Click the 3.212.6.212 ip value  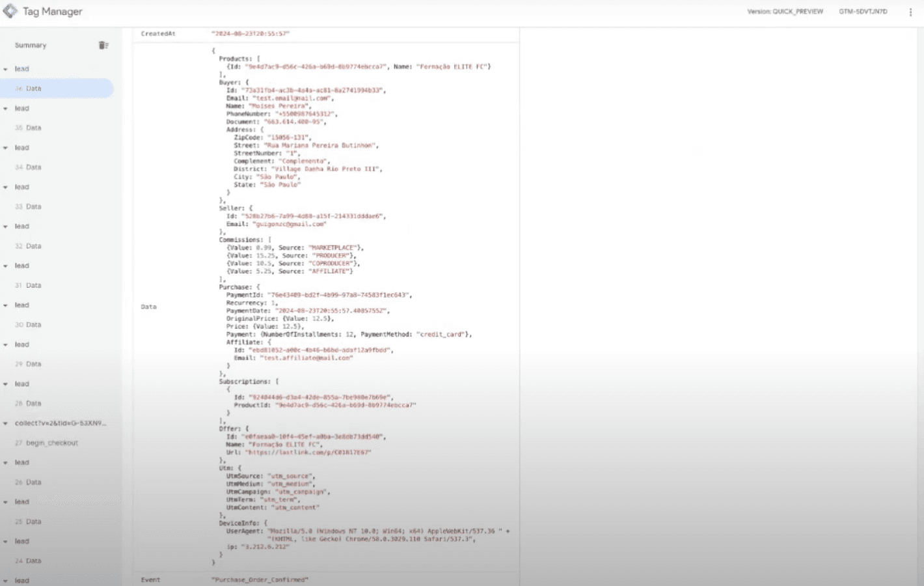pos(265,547)
